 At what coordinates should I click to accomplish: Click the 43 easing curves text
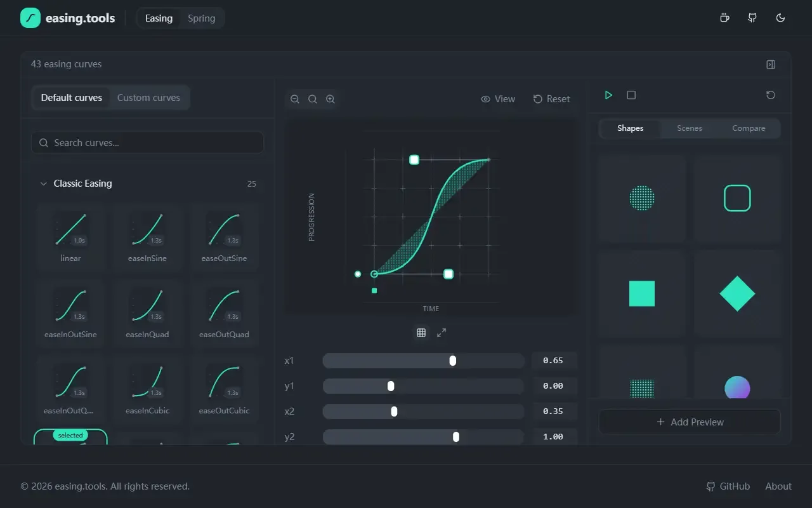pyautogui.click(x=66, y=64)
